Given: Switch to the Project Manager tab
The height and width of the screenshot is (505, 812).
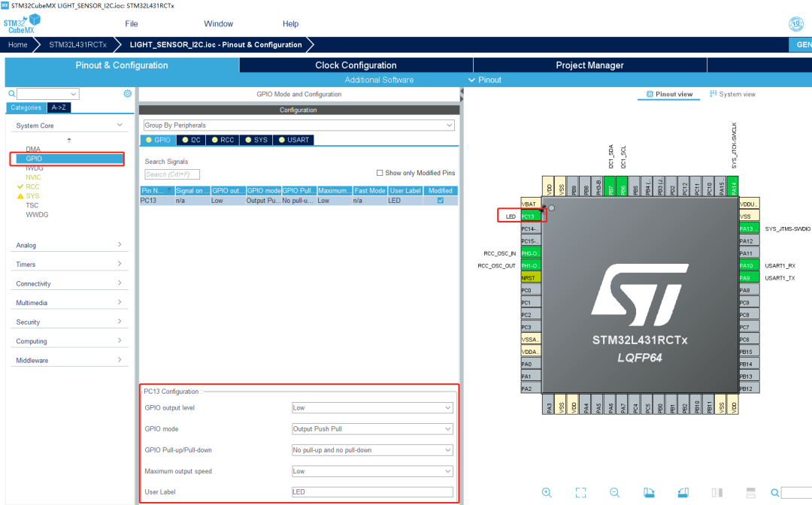Looking at the screenshot, I should click(590, 65).
